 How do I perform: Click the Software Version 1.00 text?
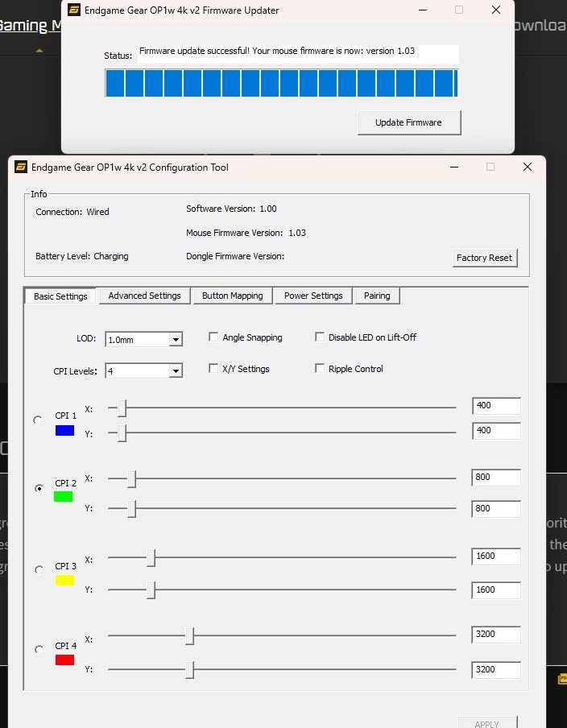point(231,209)
